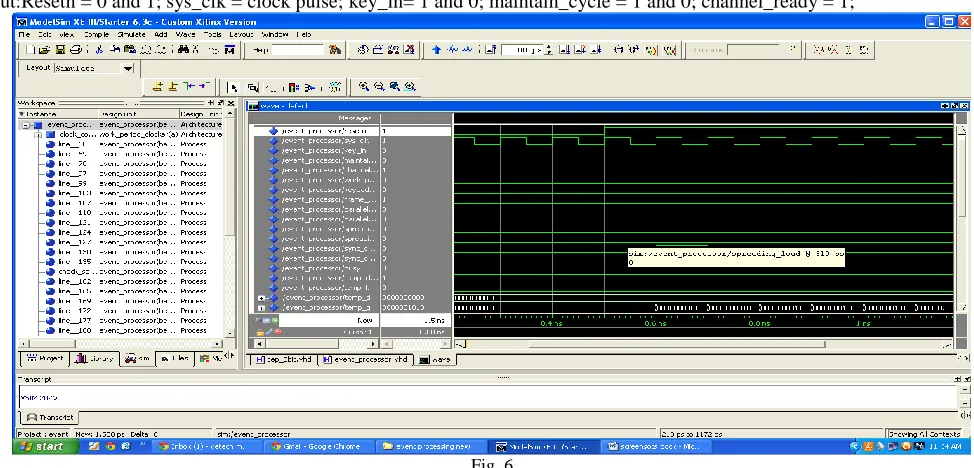Open the File menu
This screenshot has width=974, height=468.
pos(24,35)
